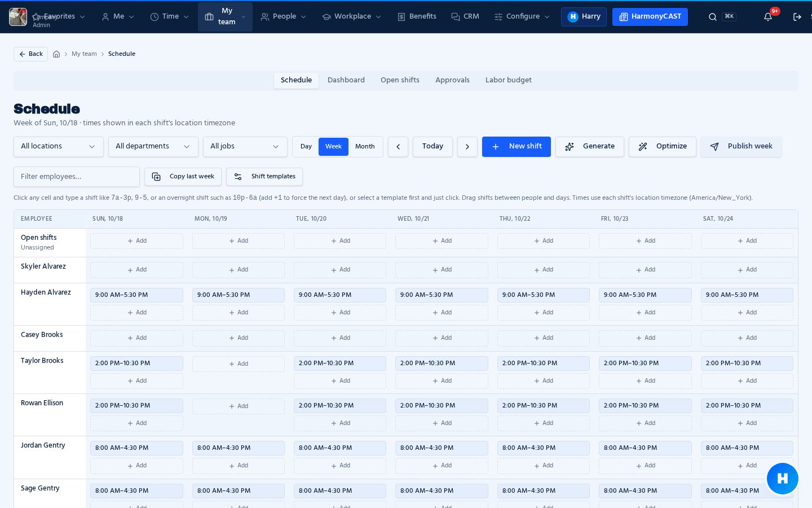Click the New shift button

pos(517,147)
